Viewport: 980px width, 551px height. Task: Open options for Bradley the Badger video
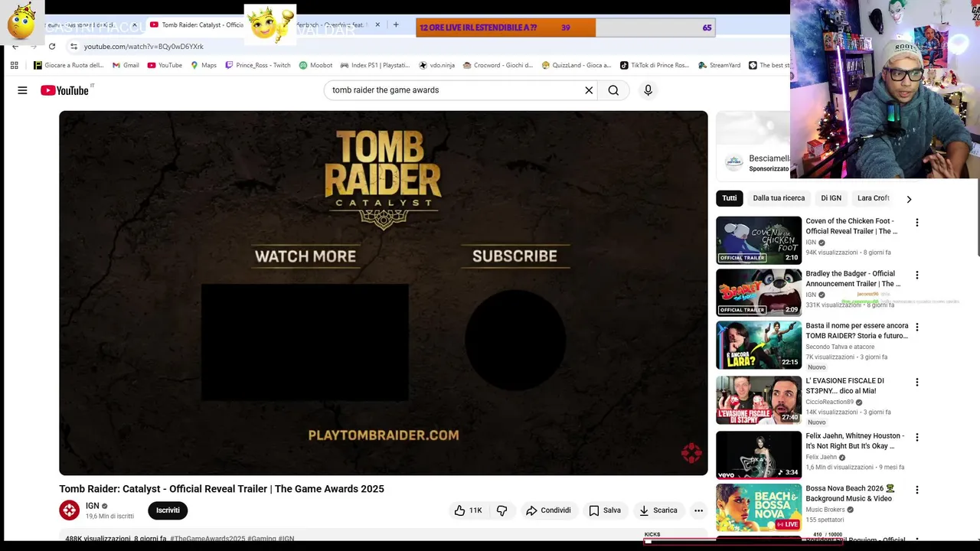click(x=916, y=275)
